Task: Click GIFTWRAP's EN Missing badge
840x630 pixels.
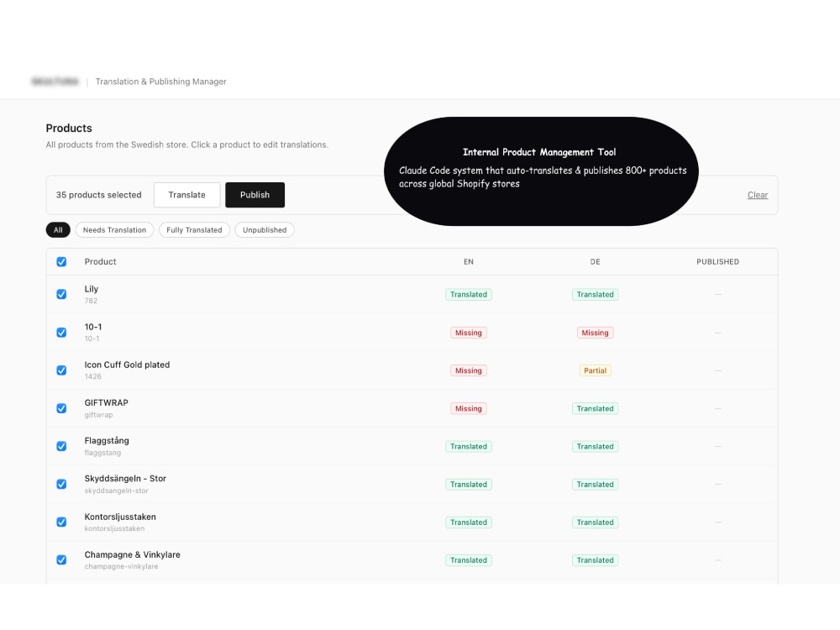Action: 469,409
